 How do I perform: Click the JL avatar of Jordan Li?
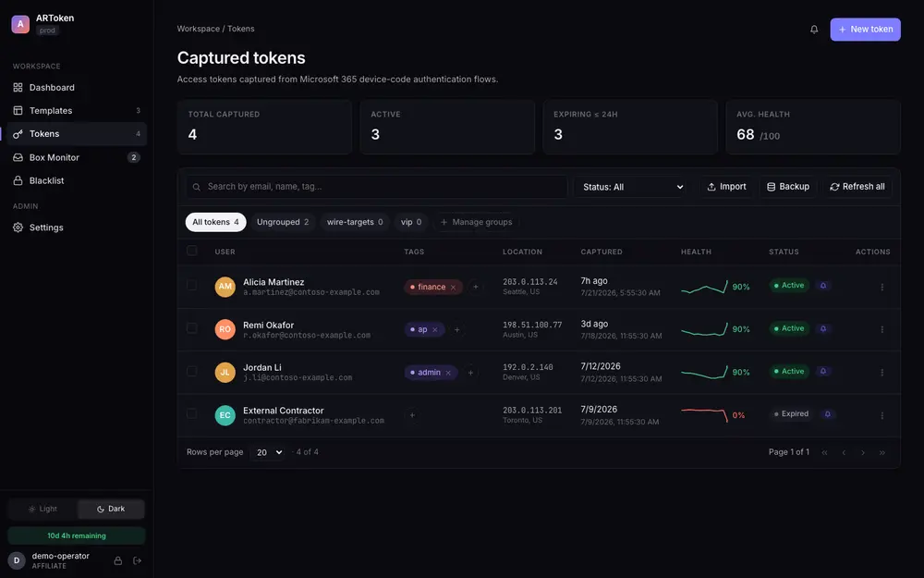225,372
